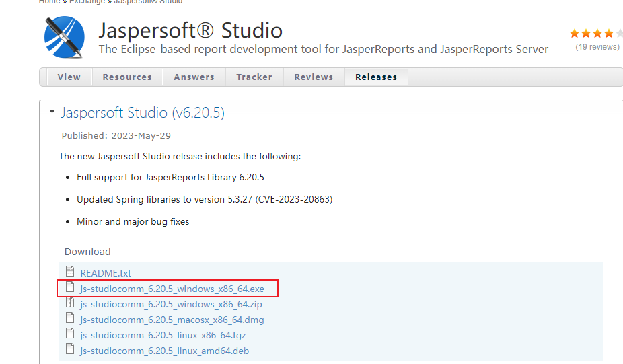Open the README.txt link
The height and width of the screenshot is (364, 623).
pyautogui.click(x=106, y=273)
